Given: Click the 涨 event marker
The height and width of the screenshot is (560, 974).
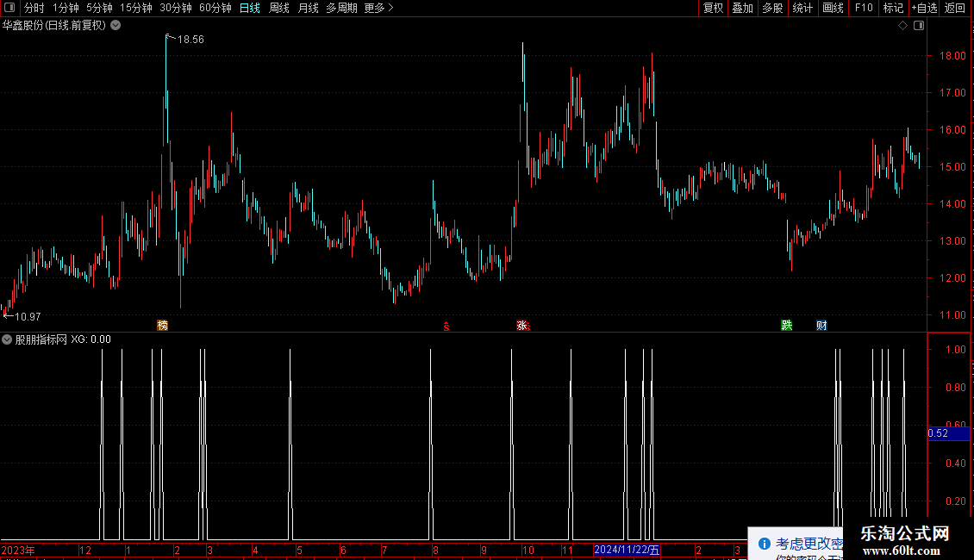Looking at the screenshot, I should click(x=521, y=325).
